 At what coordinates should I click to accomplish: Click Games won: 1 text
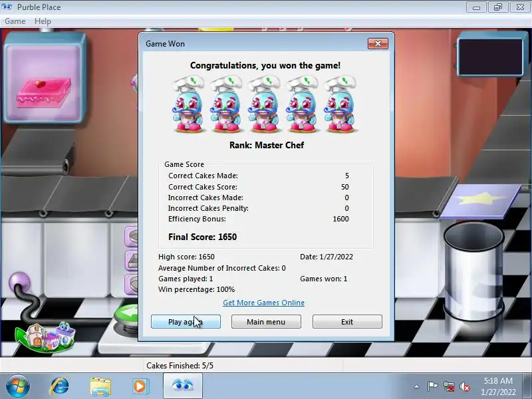coord(324,279)
